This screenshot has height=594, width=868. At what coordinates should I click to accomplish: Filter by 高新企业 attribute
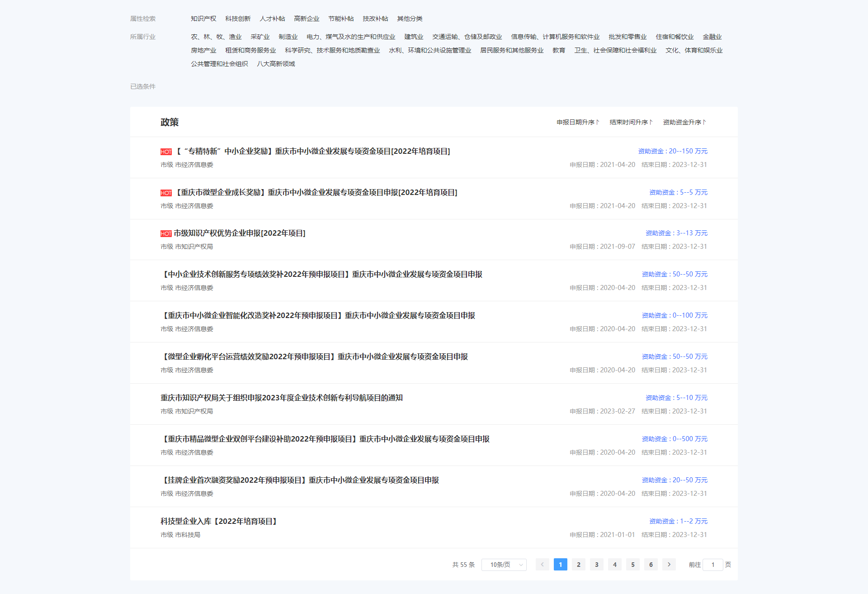point(307,19)
